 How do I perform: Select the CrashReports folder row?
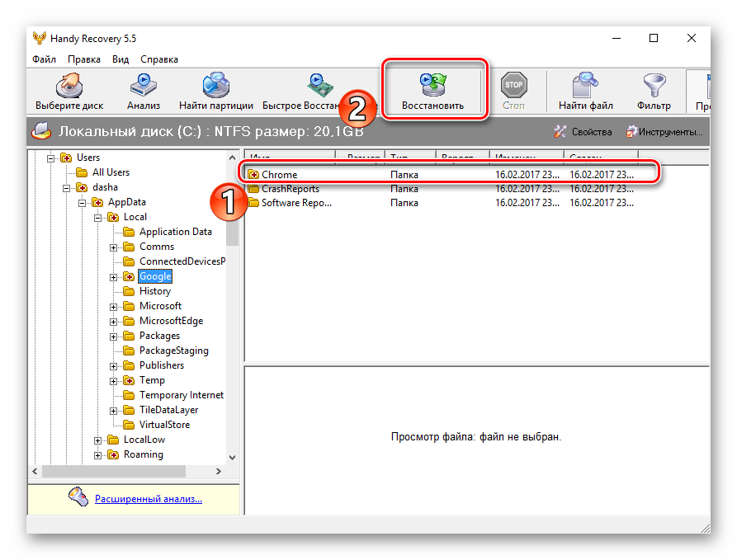point(290,189)
